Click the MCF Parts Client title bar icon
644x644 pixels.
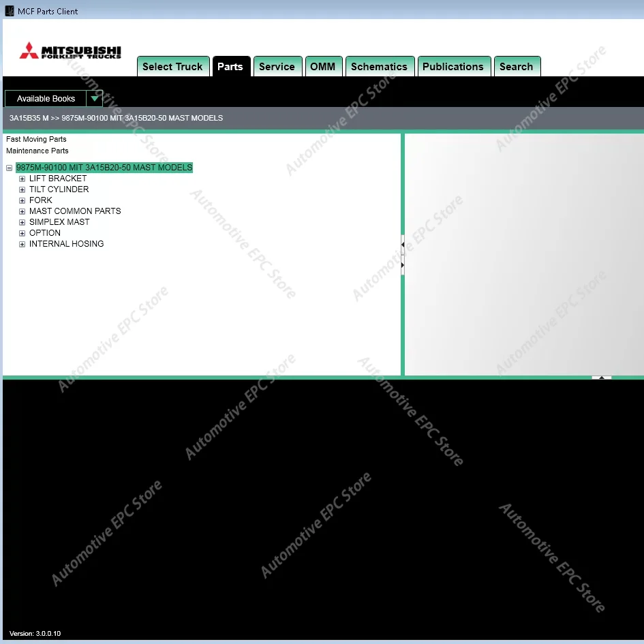(x=9, y=11)
